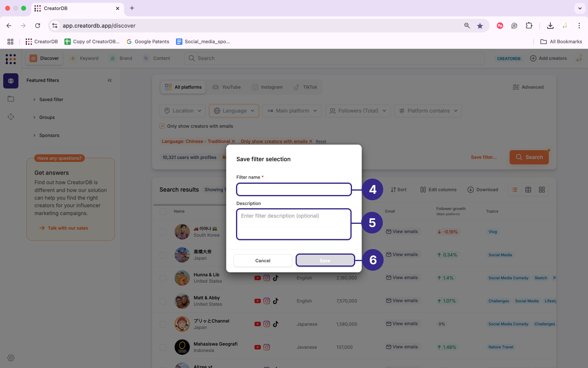Click the Download results icon
Screen dimensions: 588x368
(483, 190)
